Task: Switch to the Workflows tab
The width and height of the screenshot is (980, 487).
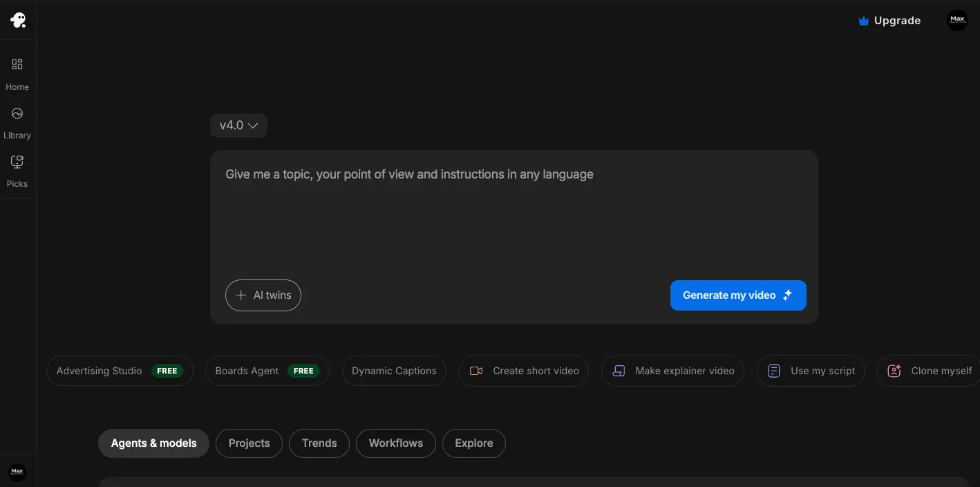Action: pyautogui.click(x=395, y=443)
